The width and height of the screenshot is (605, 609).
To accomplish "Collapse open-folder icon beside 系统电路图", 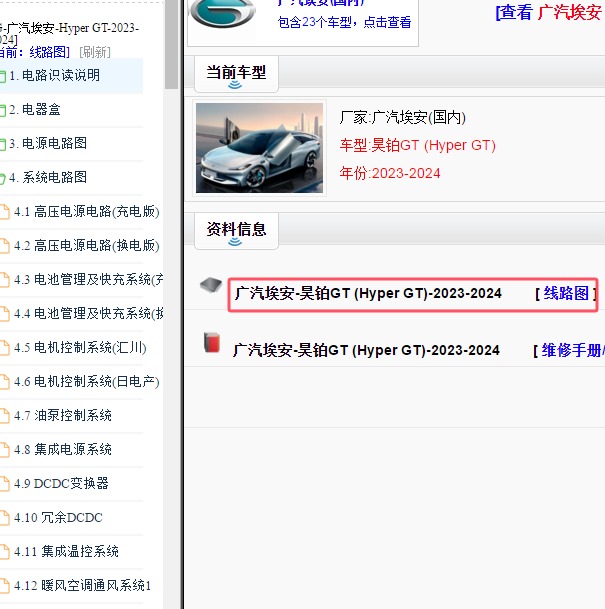I will tap(2, 178).
